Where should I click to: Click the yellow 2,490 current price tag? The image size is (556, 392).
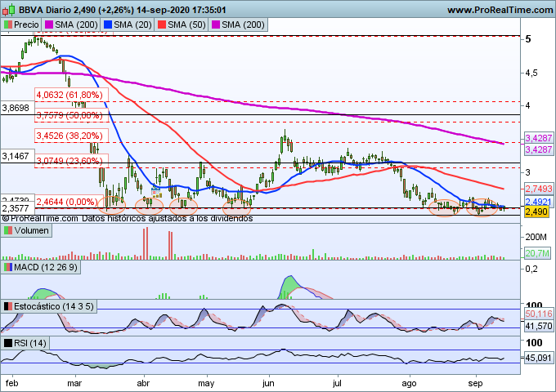(535, 212)
